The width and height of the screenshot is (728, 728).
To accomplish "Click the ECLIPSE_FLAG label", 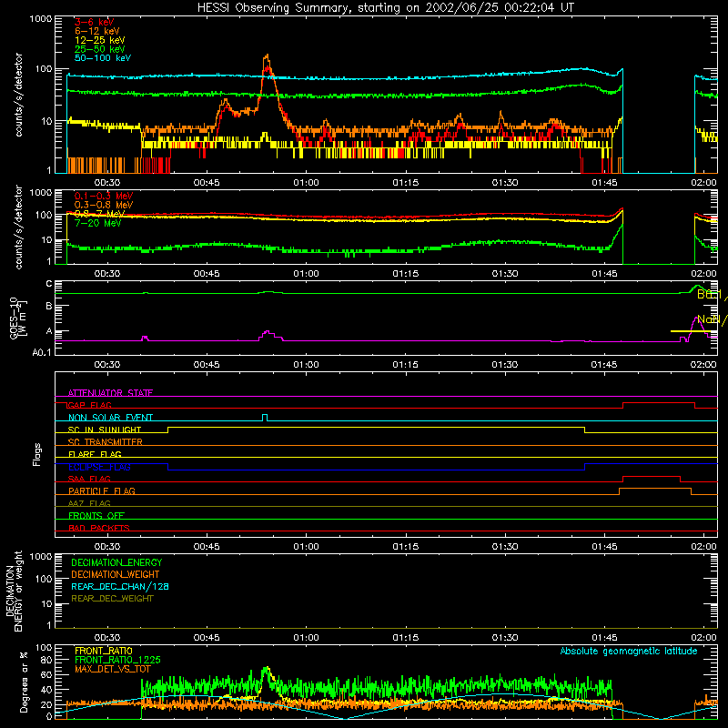I will pyautogui.click(x=99, y=467).
